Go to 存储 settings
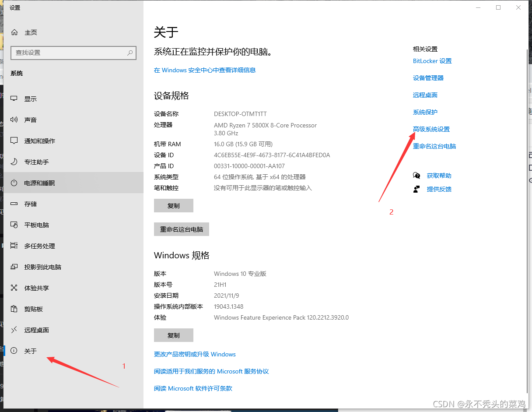The image size is (532, 412). [x=73, y=204]
